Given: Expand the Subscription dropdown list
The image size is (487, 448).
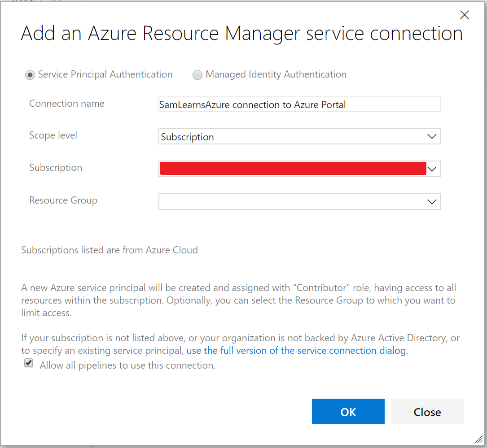Looking at the screenshot, I should pyautogui.click(x=432, y=169).
